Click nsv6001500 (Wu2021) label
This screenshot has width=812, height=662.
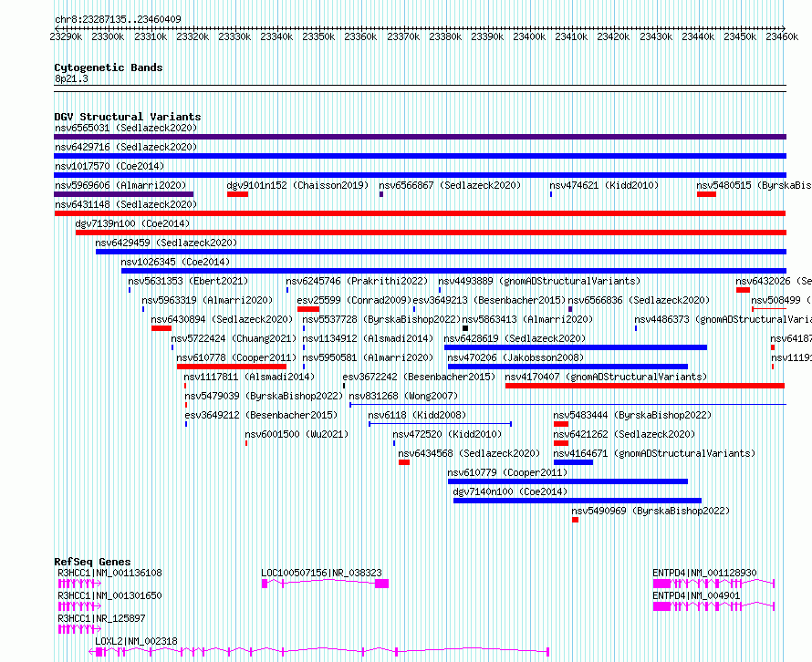(x=297, y=434)
